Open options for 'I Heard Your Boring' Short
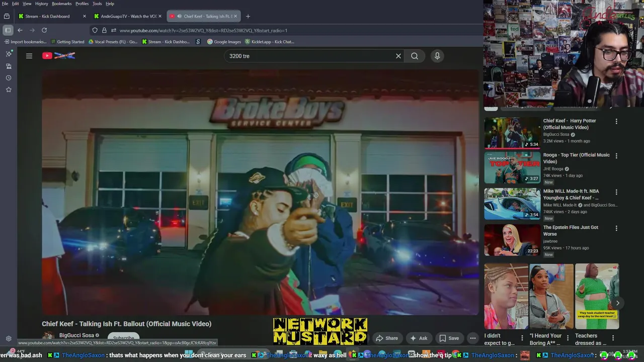The width and height of the screenshot is (644, 362). click(568, 338)
